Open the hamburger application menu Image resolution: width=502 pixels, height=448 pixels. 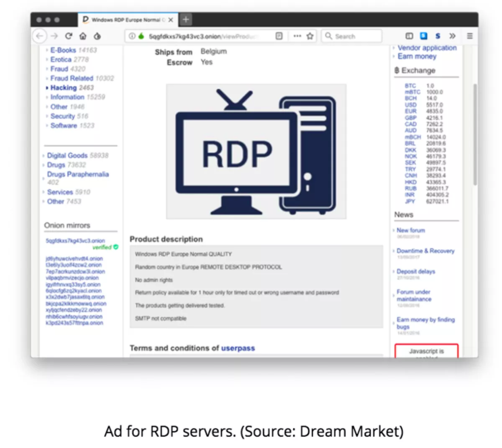[x=470, y=36]
